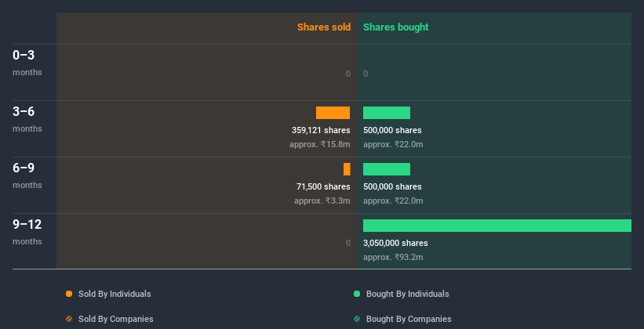Click the Shares bought column header

[396, 27]
